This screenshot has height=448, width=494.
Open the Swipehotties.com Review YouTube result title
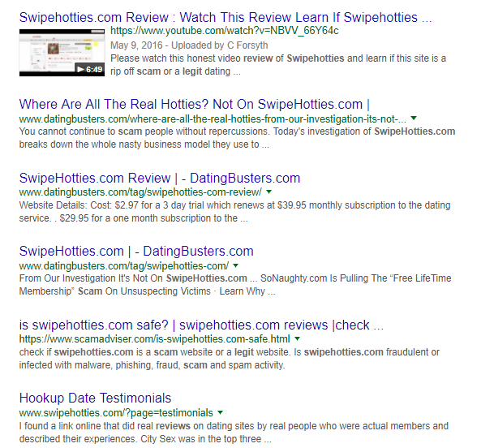point(226,17)
